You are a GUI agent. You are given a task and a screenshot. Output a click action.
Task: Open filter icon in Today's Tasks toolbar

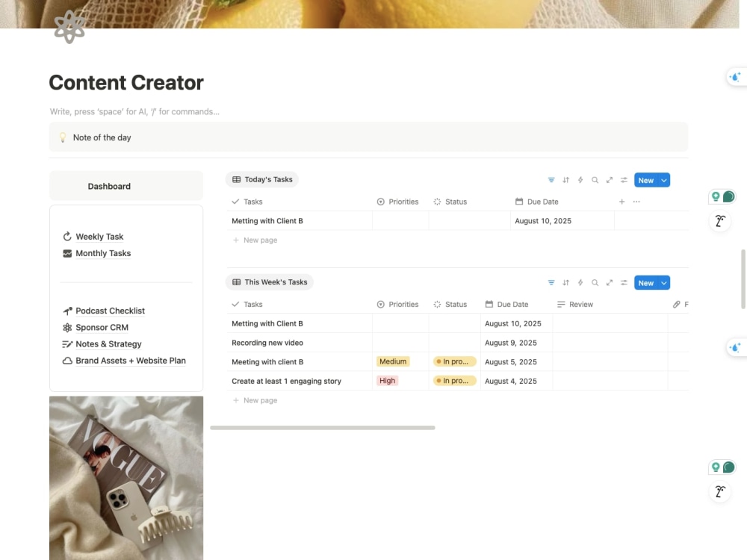tap(551, 180)
